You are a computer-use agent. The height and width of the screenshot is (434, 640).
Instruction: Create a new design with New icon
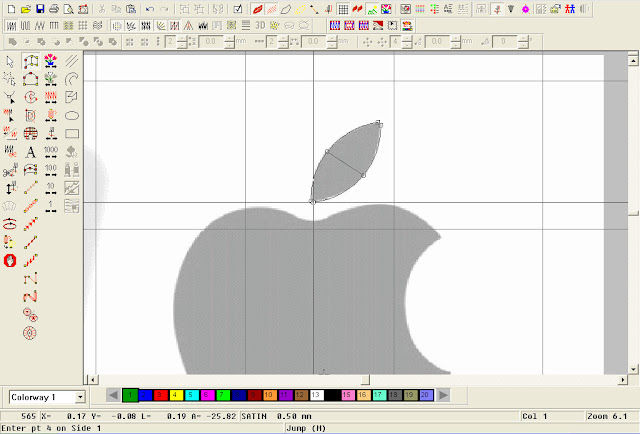tap(11, 9)
